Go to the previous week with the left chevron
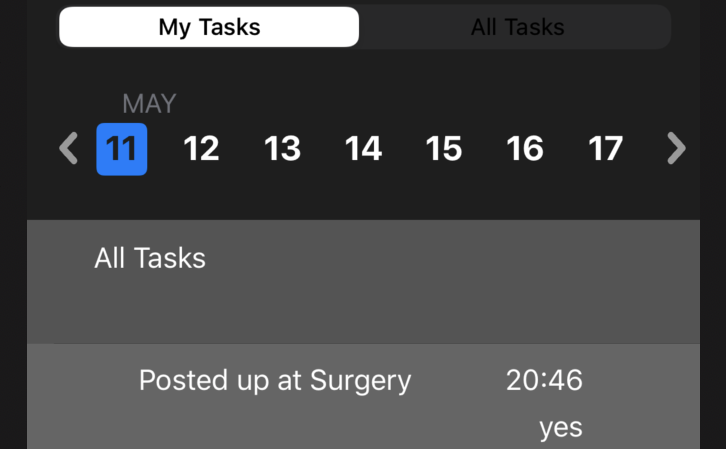Viewport: 726px width, 449px height. point(68,149)
